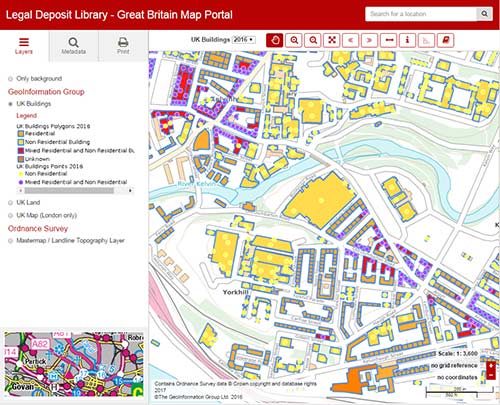The image size is (500, 405).
Task: Click the Legend link
Action: coord(26,116)
